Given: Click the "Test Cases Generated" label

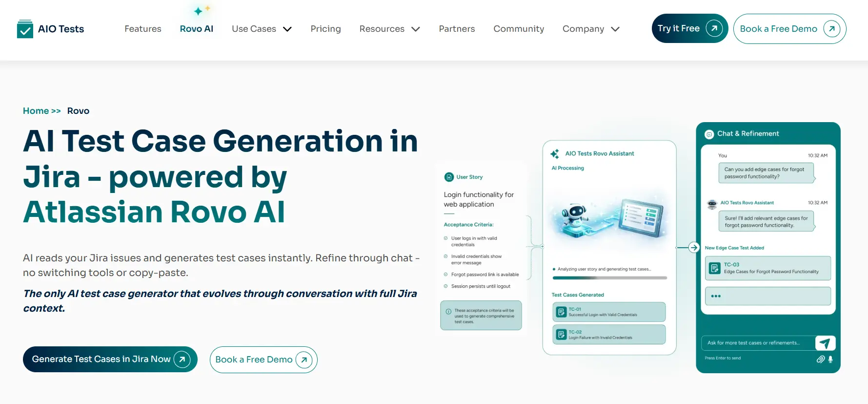Looking at the screenshot, I should pyautogui.click(x=578, y=295).
